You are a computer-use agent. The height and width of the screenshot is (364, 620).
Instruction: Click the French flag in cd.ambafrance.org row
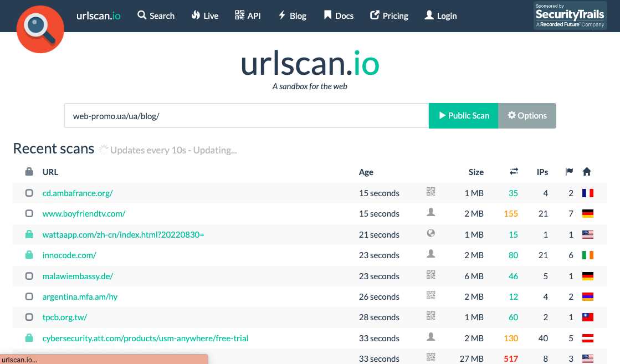click(587, 193)
